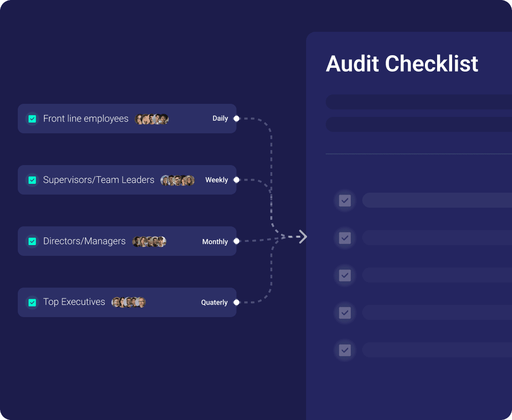Uncheck the Supervisors/Team Leaders checkbox
This screenshot has height=420, width=512.
coord(32,180)
